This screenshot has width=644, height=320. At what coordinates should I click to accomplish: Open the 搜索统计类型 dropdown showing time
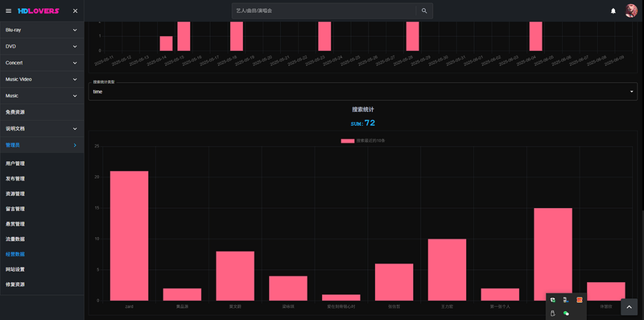[363, 92]
